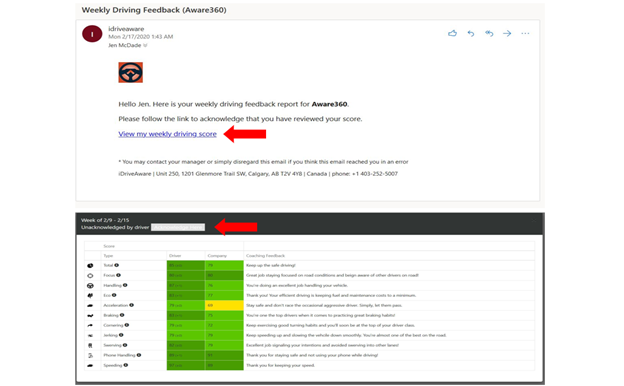Click the Cornering arrow icon
This screenshot has height=386, width=624.
coord(90,326)
